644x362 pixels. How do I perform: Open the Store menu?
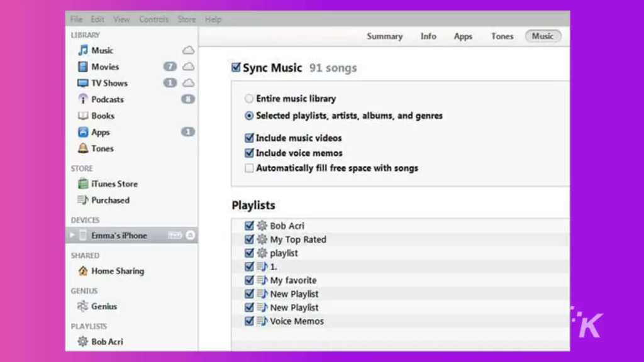[x=186, y=19]
